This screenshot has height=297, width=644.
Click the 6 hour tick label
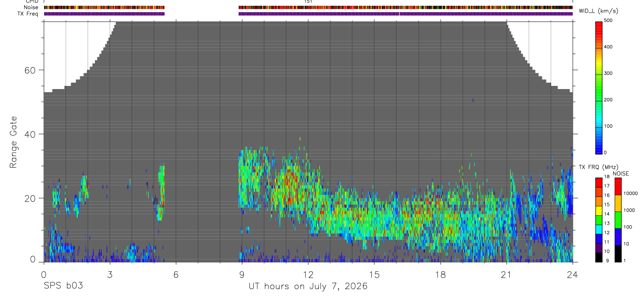[x=176, y=273]
